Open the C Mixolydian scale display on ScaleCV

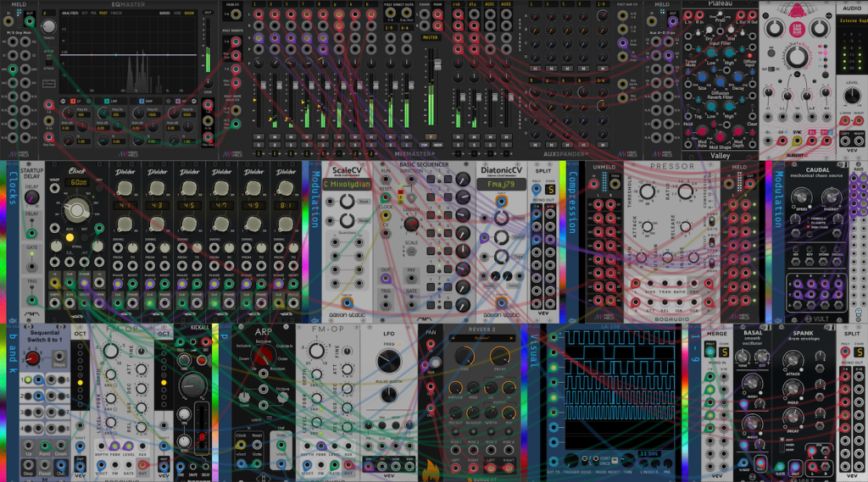pyautogui.click(x=347, y=184)
